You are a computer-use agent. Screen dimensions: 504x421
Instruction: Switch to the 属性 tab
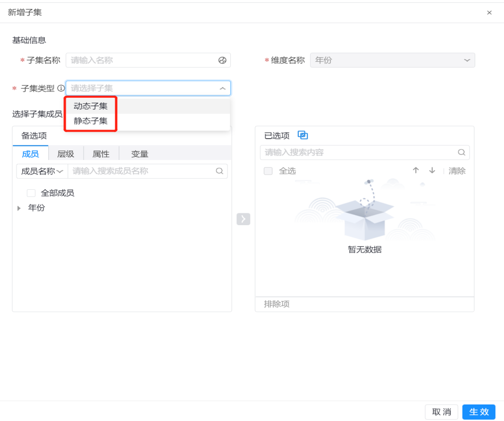coord(101,154)
